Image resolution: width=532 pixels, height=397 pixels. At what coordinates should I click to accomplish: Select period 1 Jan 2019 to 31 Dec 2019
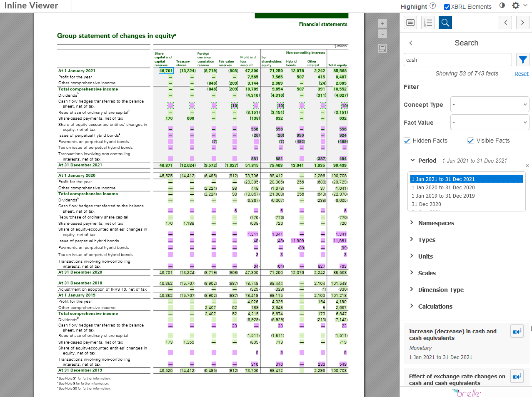pos(466,196)
